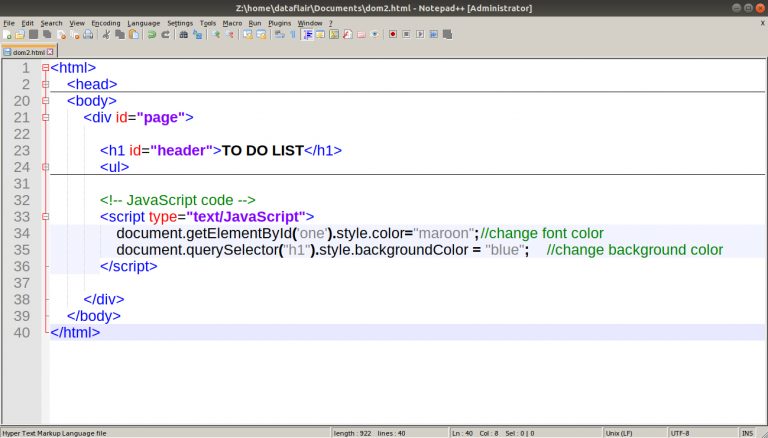Toggle file Monitoring eye icon

pos(375,34)
